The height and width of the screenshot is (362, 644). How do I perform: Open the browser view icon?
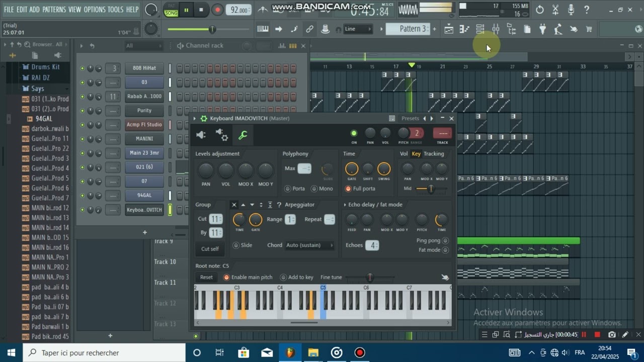511,29
